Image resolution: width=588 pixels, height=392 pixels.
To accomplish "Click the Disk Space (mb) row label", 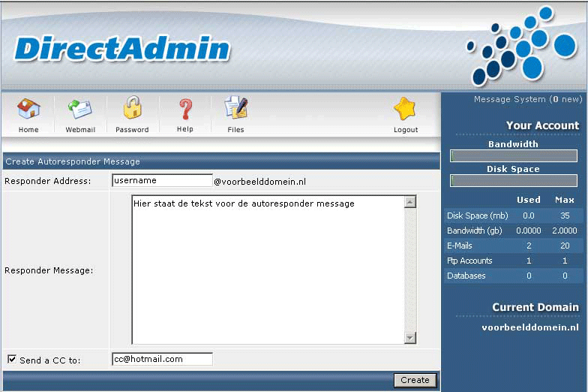I will (477, 216).
